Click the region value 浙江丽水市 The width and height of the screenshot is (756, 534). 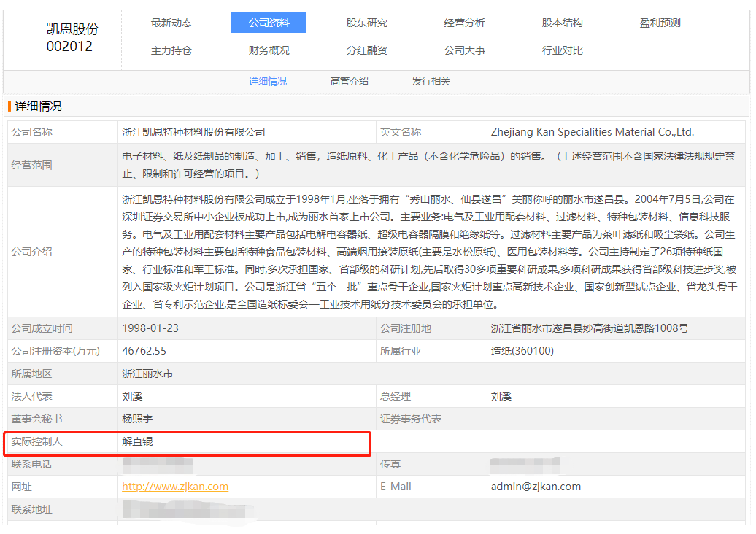click(147, 374)
